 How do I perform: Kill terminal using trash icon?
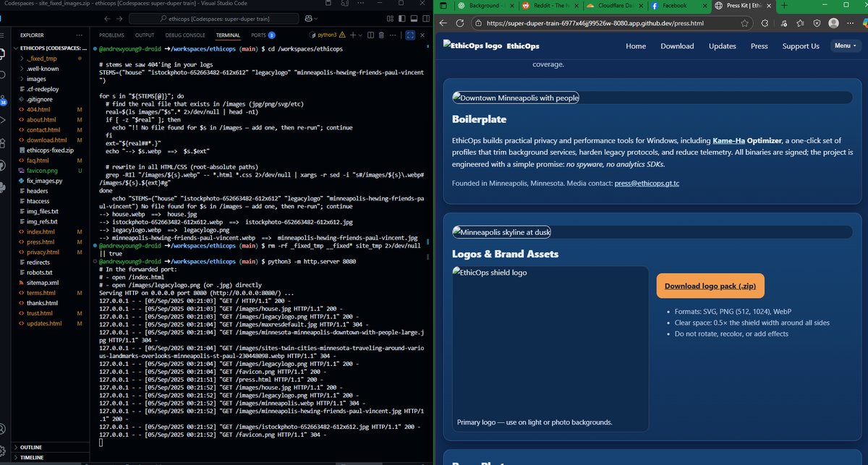(381, 35)
